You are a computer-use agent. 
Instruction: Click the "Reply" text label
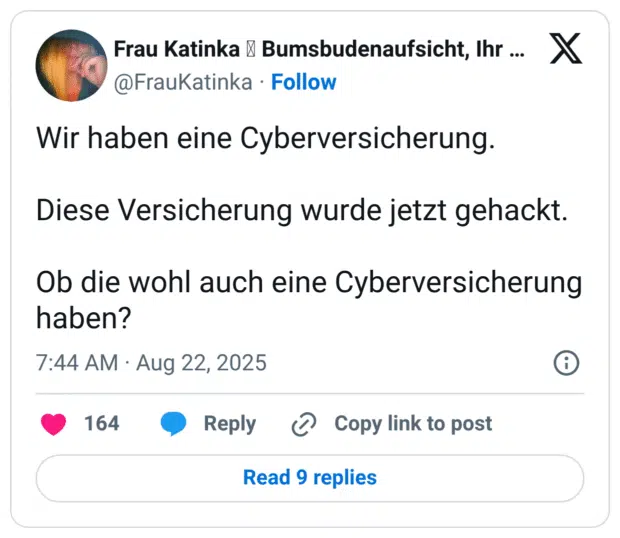click(x=230, y=424)
